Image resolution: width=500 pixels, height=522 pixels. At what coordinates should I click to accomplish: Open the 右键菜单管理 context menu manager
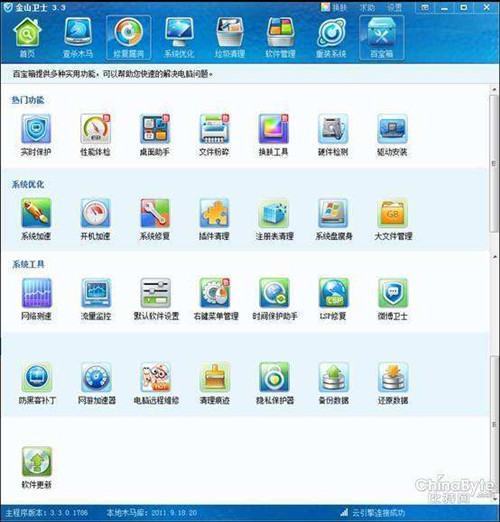[x=215, y=299]
